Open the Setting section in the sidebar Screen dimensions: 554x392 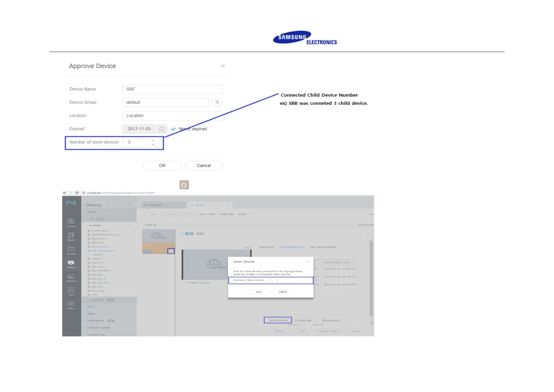tap(71, 305)
